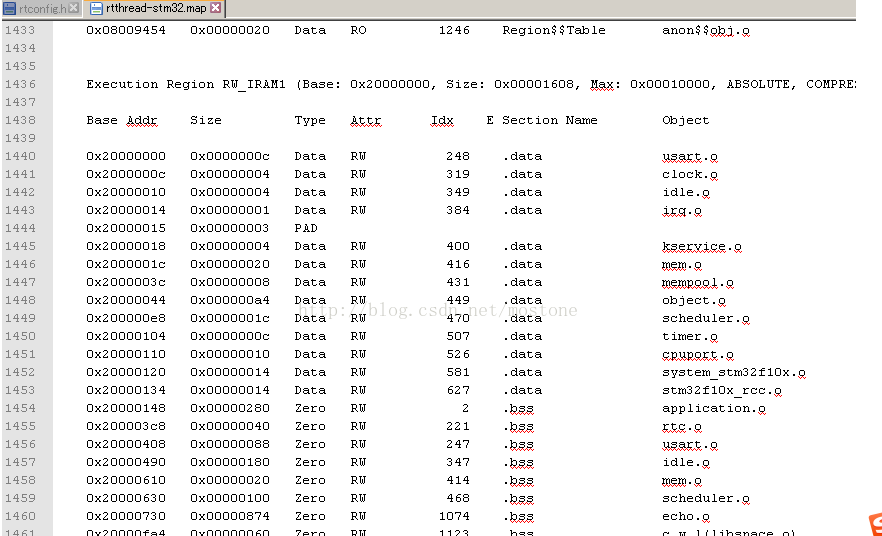
Task: Click 'idle.o' on the .bss line 1457
Action: point(686,462)
